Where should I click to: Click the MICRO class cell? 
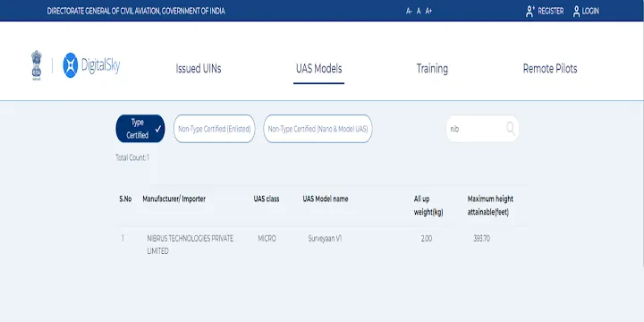pyautogui.click(x=267, y=239)
